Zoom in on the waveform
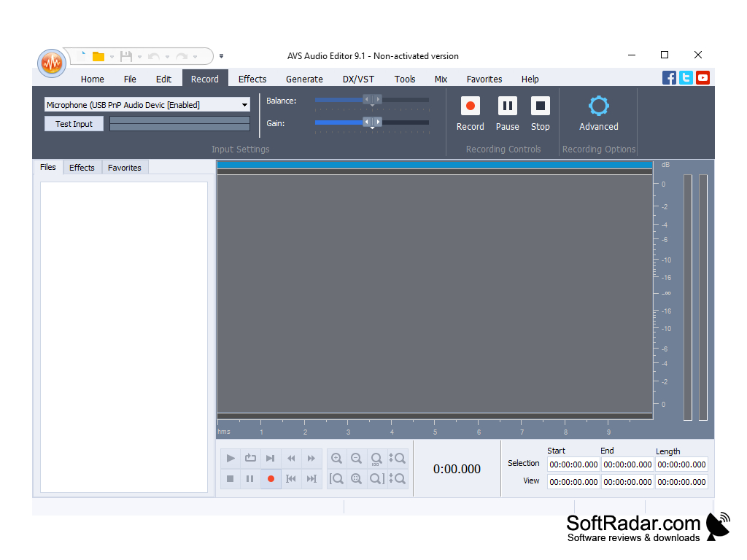The height and width of the screenshot is (560, 747). point(336,458)
